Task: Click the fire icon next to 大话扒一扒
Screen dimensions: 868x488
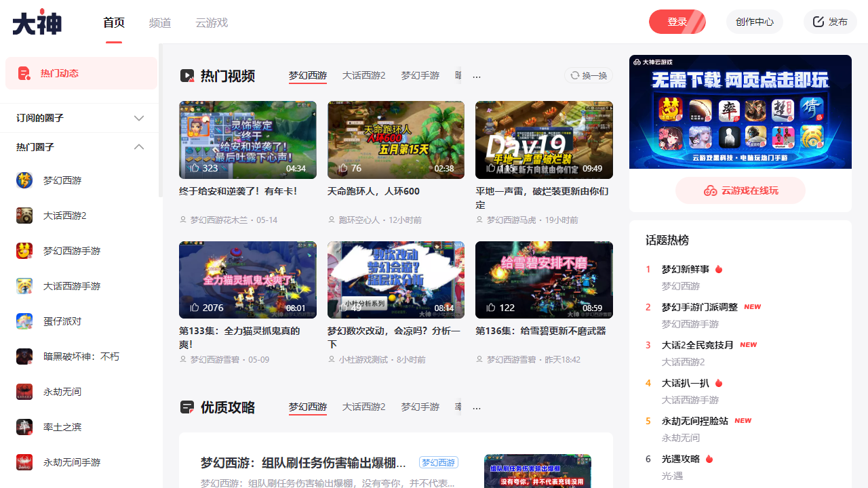Action: (719, 383)
